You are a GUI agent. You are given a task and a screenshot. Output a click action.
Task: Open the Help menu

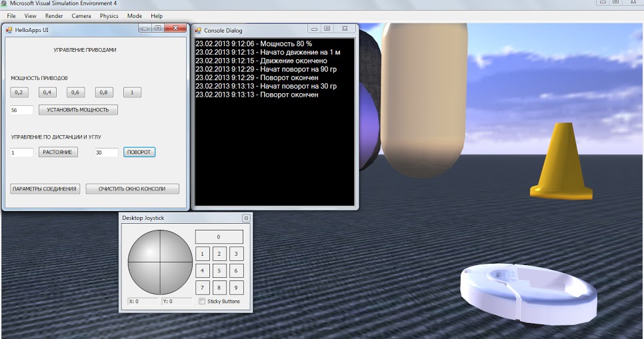pos(157,16)
